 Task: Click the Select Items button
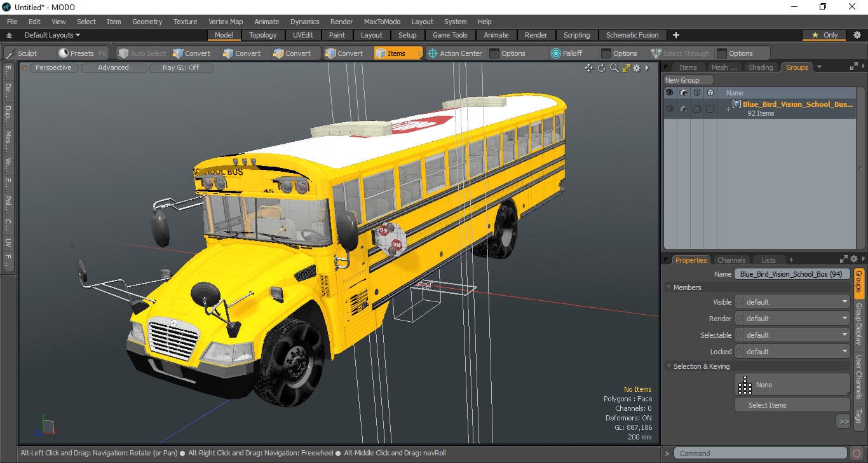(792, 405)
